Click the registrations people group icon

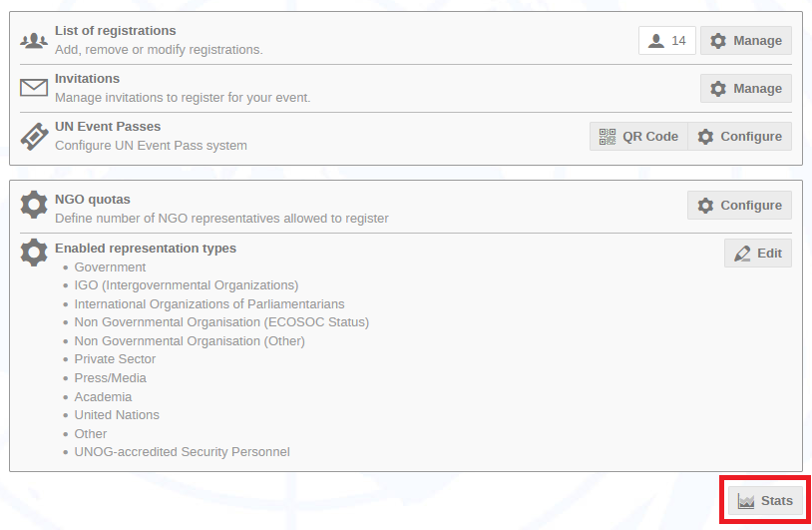point(34,40)
